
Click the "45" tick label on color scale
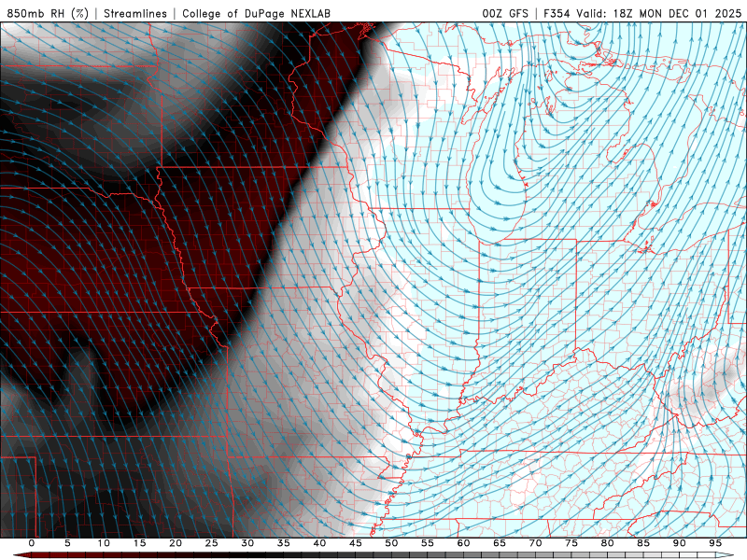click(356, 543)
